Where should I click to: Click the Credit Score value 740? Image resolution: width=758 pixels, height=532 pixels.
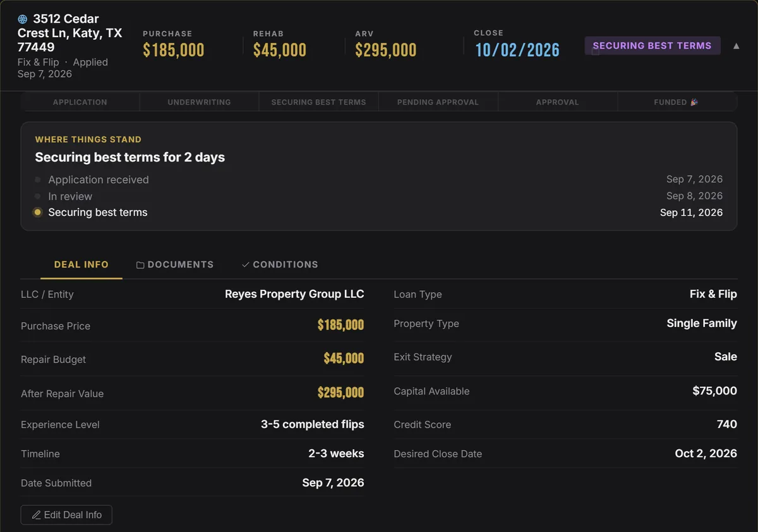(x=727, y=424)
